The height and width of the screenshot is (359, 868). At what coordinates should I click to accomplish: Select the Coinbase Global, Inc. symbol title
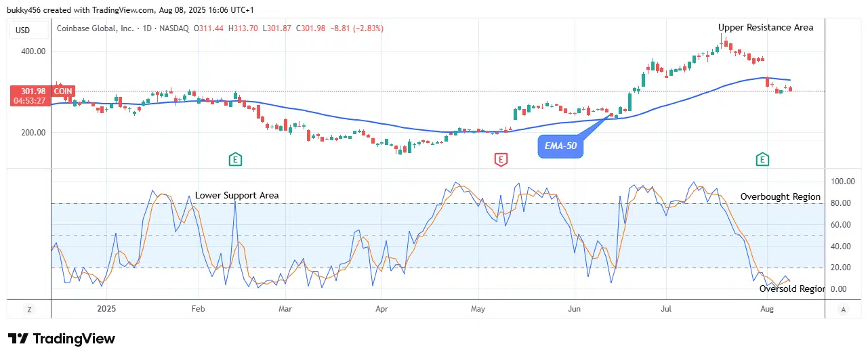(95, 29)
